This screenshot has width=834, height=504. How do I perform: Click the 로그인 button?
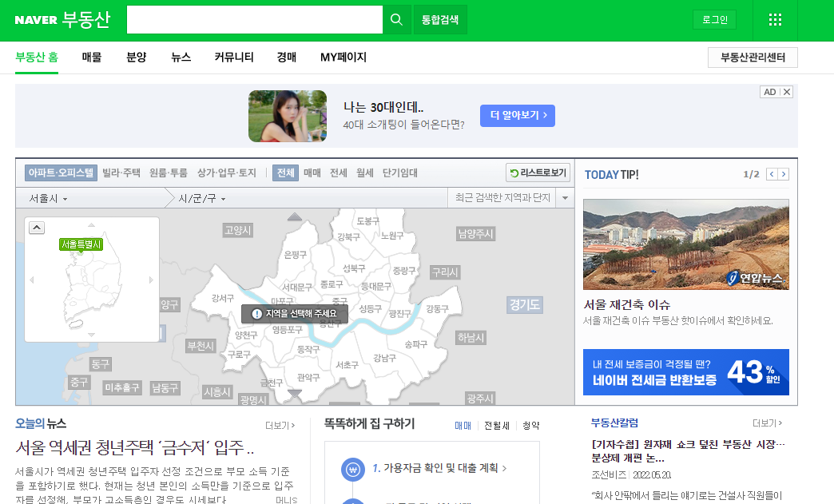pyautogui.click(x=714, y=20)
